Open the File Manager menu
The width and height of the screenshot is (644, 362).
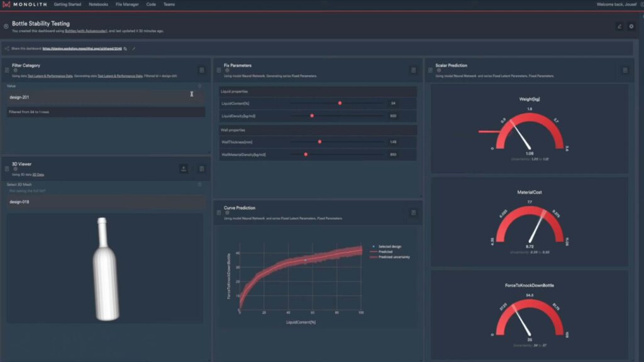point(128,4)
